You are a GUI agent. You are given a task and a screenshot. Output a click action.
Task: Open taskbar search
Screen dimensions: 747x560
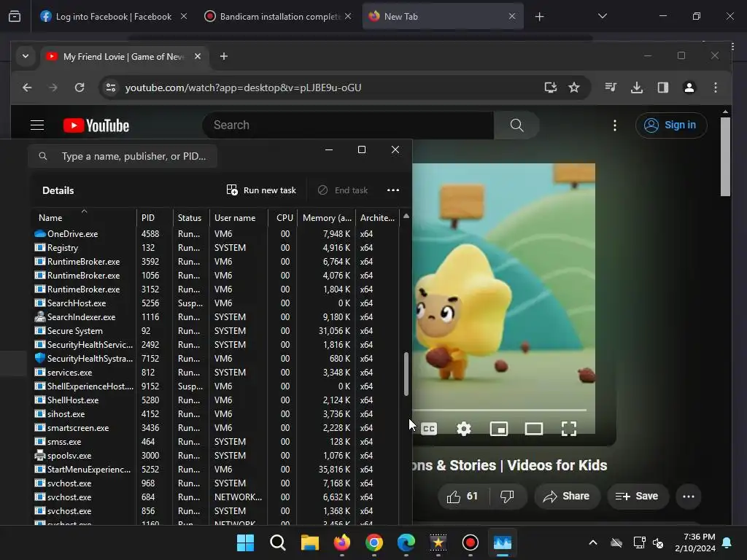pos(278,542)
